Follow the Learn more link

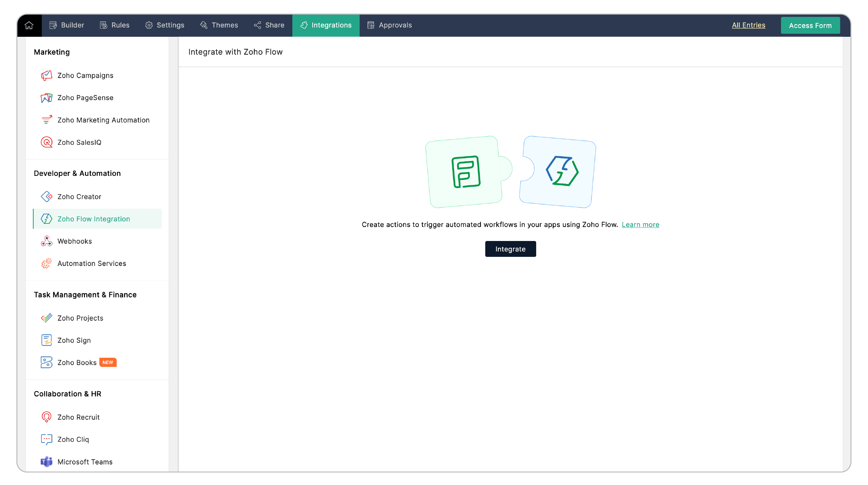coord(640,225)
